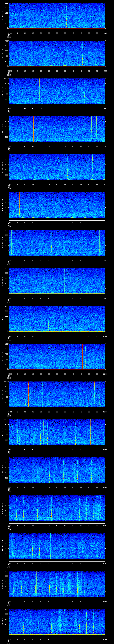Select the '1:02:00' start time label
Image resolution: width=114 pixels, height=644 pixels.
pos(9,71)
